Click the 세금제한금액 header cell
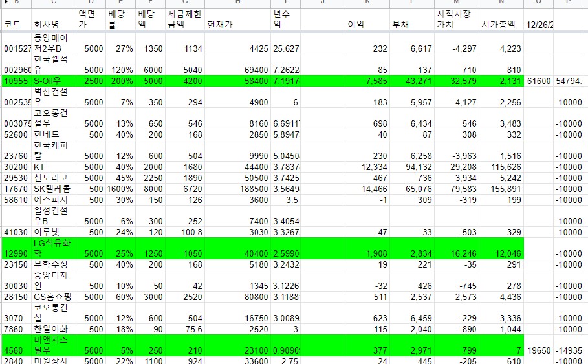 [x=185, y=19]
